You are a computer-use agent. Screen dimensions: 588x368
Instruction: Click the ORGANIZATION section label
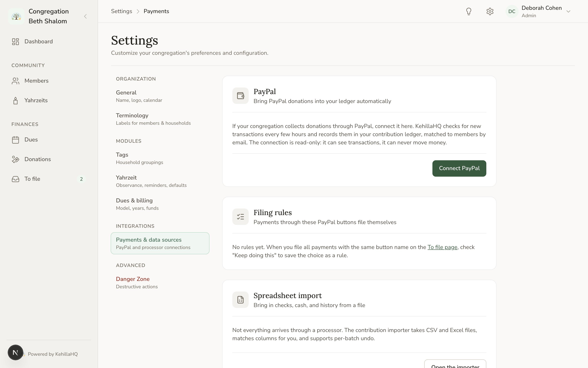point(136,79)
